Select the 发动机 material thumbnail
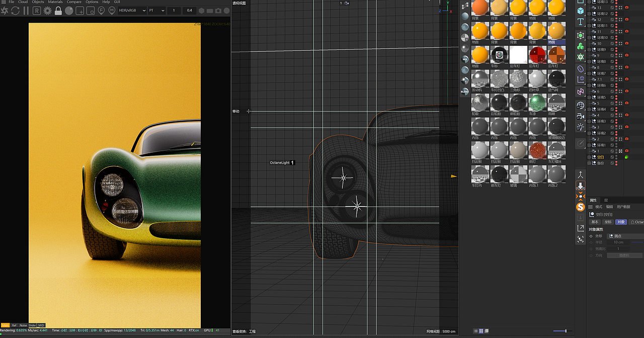 (x=480, y=79)
